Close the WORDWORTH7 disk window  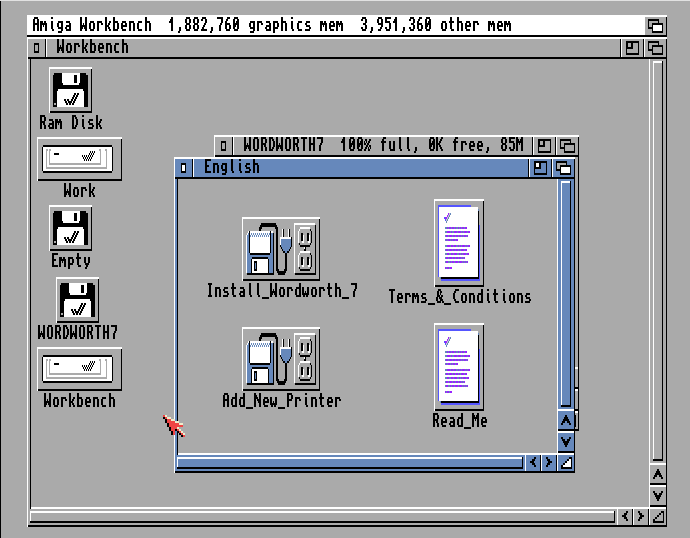tap(224, 146)
